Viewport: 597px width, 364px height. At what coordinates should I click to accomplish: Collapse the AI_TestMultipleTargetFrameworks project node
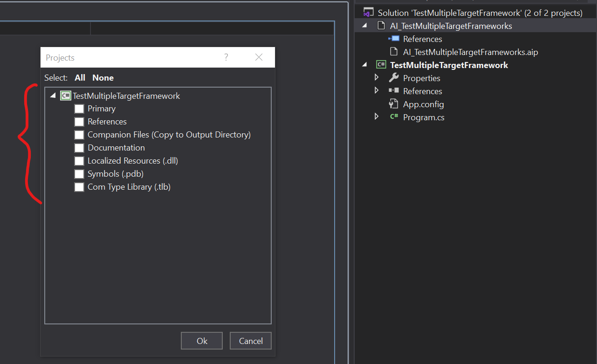[x=364, y=26]
